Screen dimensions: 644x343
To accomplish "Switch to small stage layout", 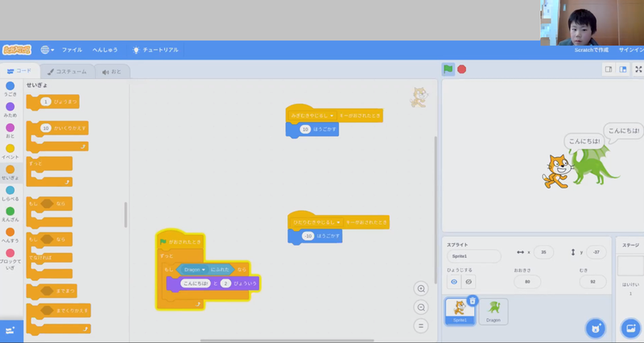I will pyautogui.click(x=609, y=70).
